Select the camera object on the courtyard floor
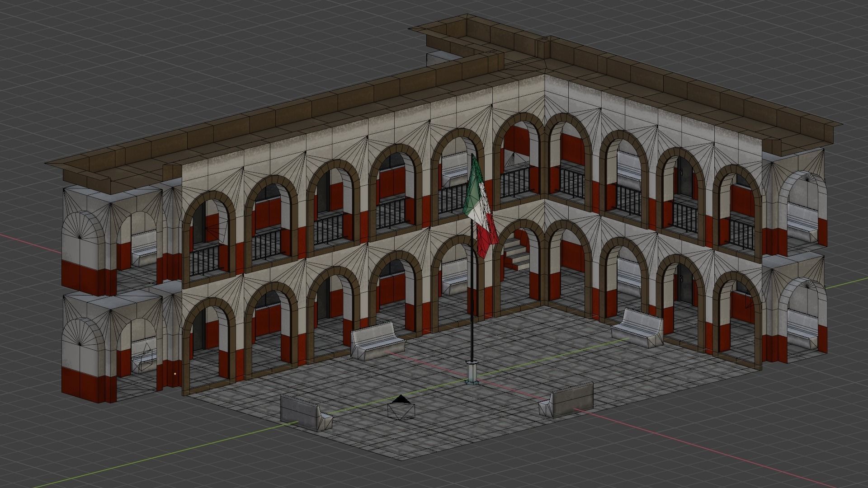 point(401,408)
